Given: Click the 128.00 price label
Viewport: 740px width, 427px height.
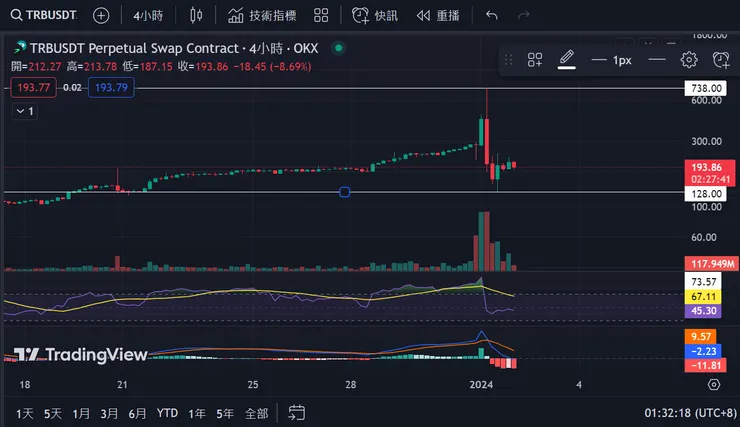Looking at the screenshot, I should click(706, 193).
